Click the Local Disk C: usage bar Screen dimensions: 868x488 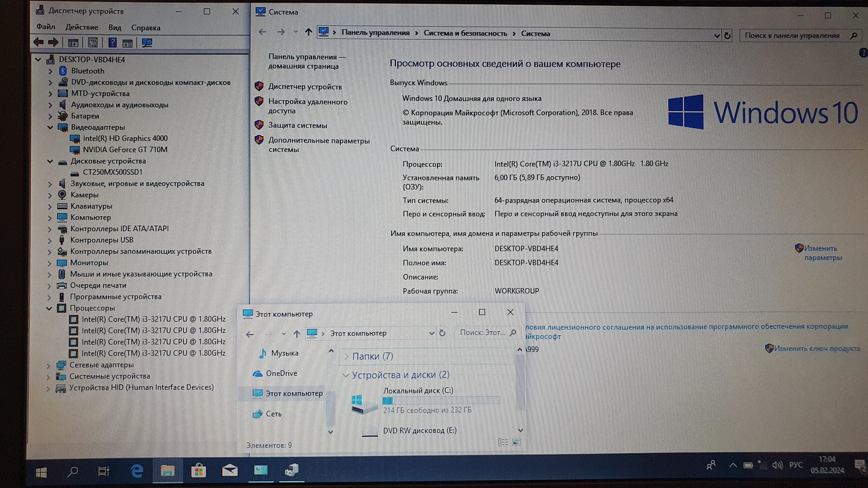[x=441, y=400]
